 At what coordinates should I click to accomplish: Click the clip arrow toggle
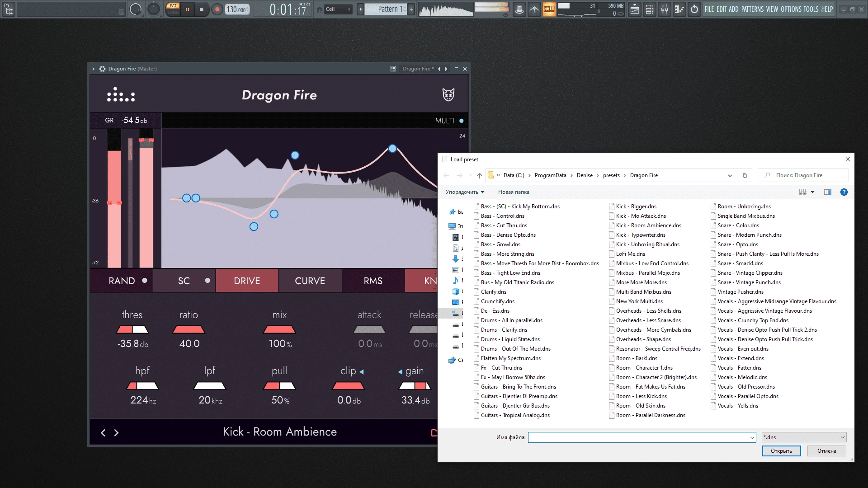[x=362, y=372]
